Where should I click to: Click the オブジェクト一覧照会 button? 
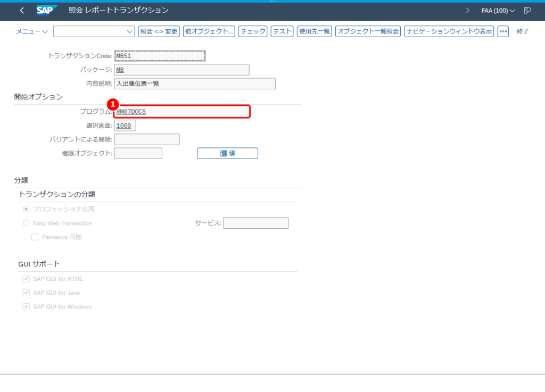coord(368,31)
